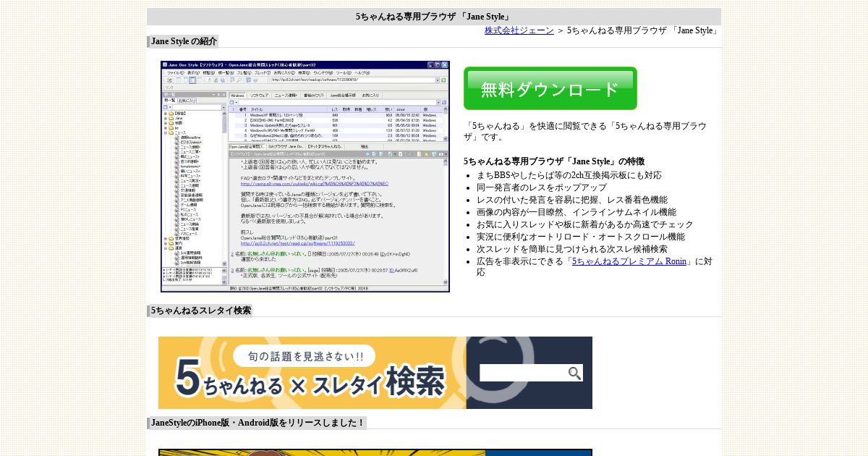The height and width of the screenshot is (456, 868).
Task: Click the 5ちゃんねる × スレタイ検索 banner logo
Action: click(311, 373)
